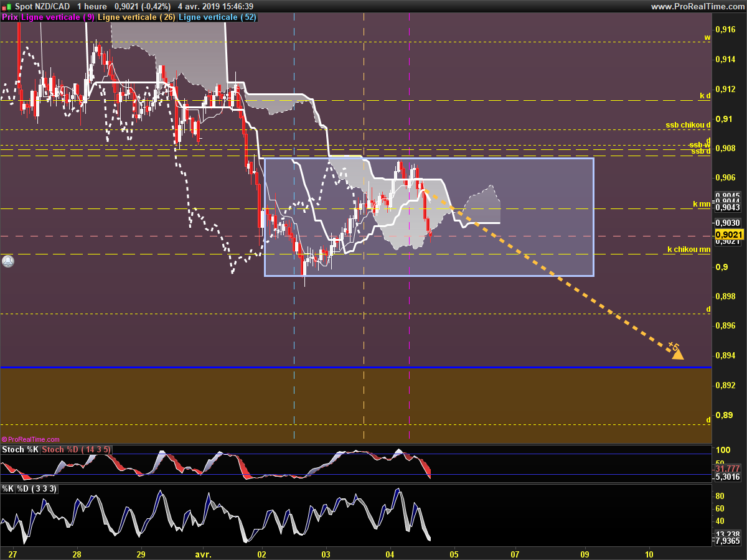Click the 0,9030 price box on axis
Image resolution: width=747 pixels, height=560 pixels.
tap(728, 223)
